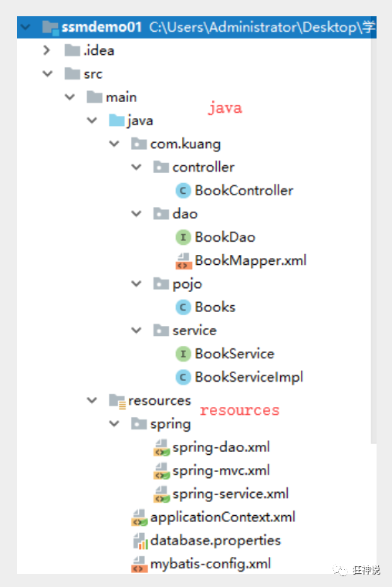The image size is (392, 587).
Task: Click the mybatis-config.xml file icon
Action: pos(139,564)
